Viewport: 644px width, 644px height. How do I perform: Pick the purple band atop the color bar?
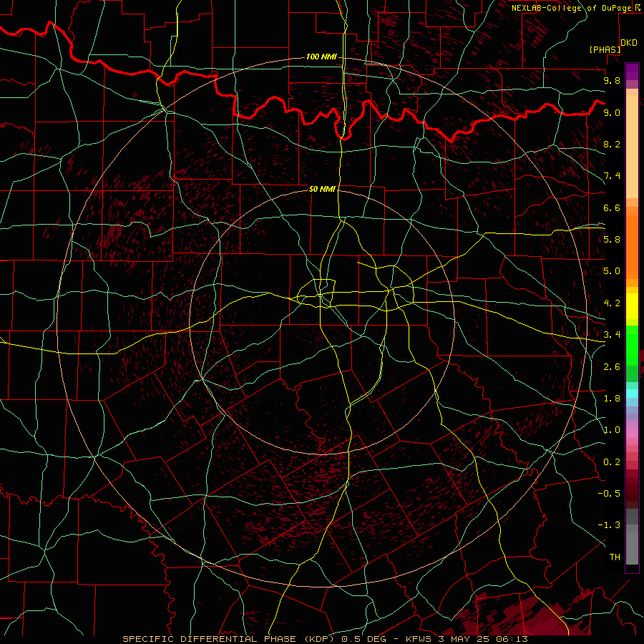click(632, 72)
